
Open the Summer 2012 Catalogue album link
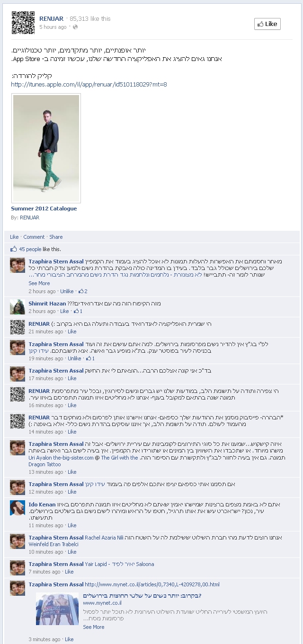pos(44,209)
